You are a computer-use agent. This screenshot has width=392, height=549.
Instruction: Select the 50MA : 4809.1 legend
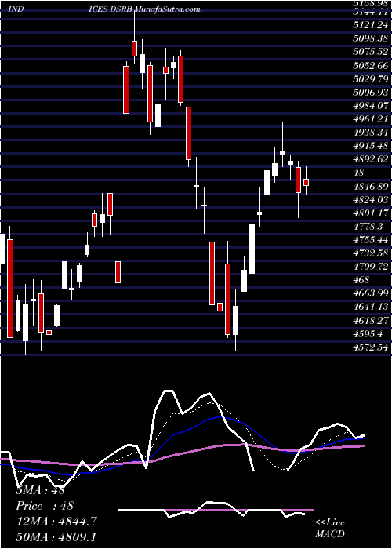coord(56,536)
